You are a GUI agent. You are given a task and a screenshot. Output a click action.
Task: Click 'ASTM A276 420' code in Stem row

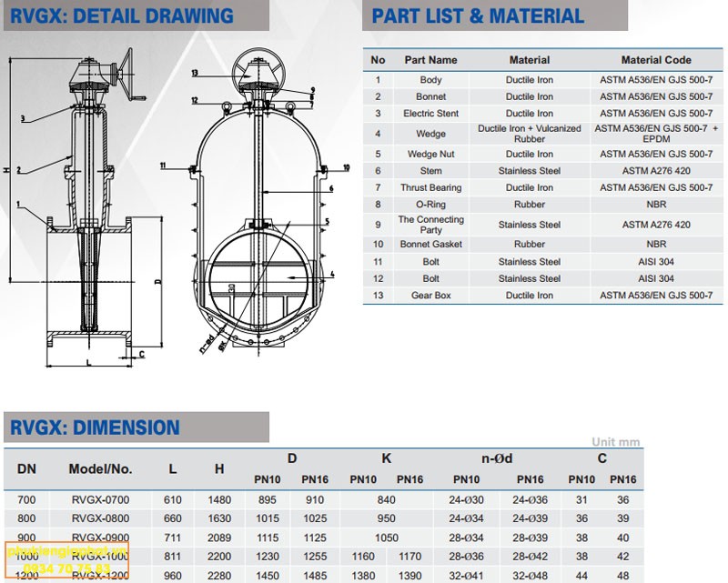point(656,171)
